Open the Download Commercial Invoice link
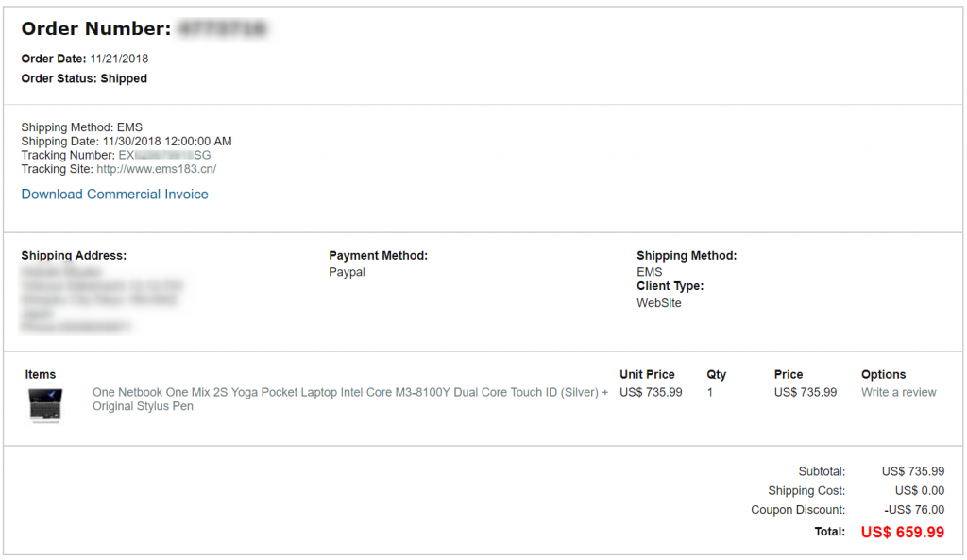The height and width of the screenshot is (560, 967). (x=115, y=195)
